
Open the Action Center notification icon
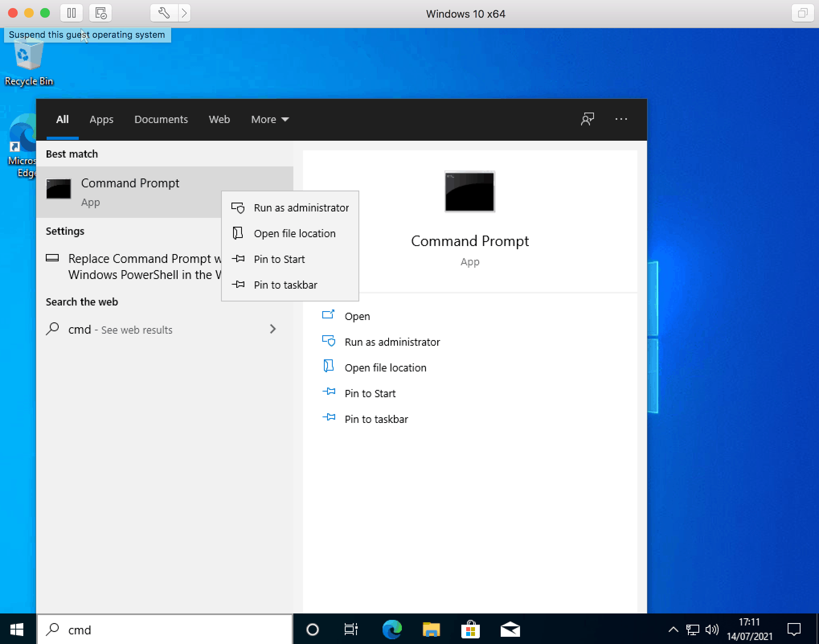point(794,630)
